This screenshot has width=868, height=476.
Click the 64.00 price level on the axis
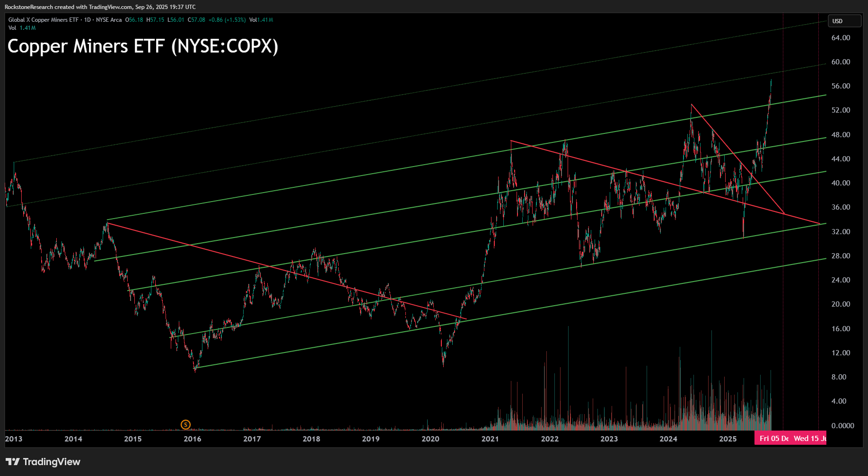pos(841,38)
